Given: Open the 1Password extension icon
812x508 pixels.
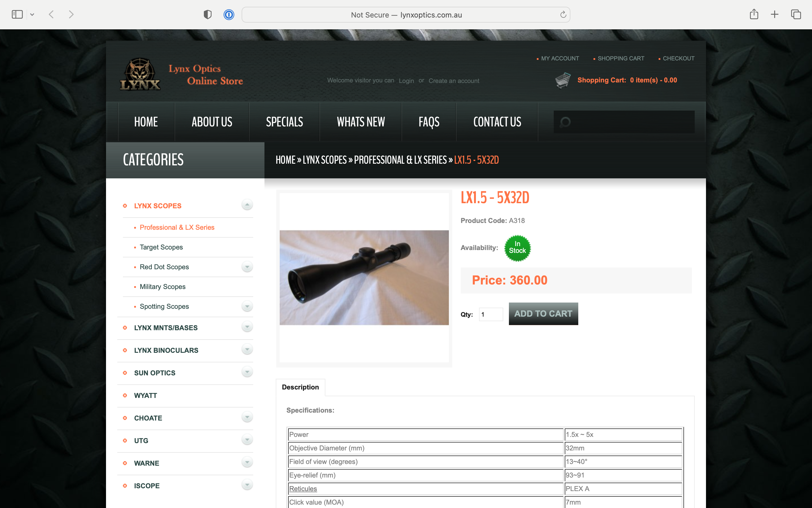Looking at the screenshot, I should pos(229,14).
